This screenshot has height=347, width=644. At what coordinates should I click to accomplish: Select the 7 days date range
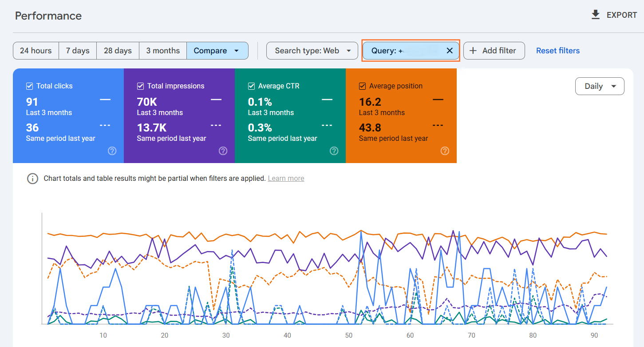pyautogui.click(x=78, y=51)
